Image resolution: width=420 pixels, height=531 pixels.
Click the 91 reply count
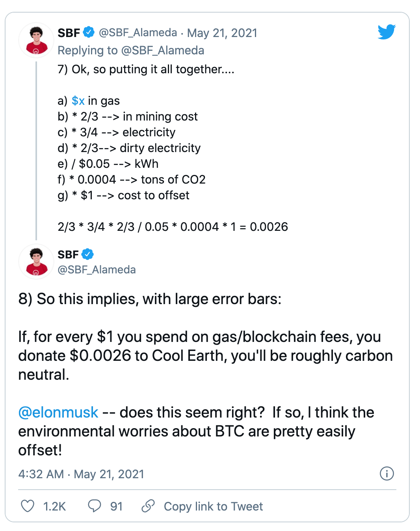(x=116, y=506)
